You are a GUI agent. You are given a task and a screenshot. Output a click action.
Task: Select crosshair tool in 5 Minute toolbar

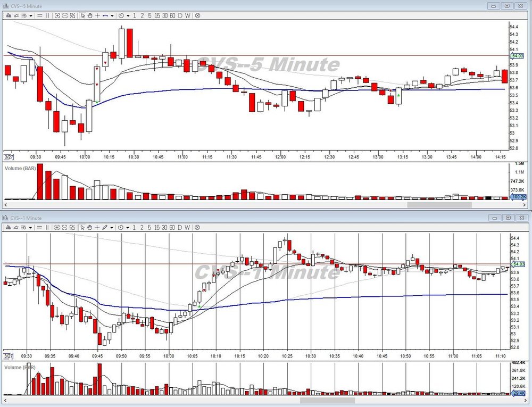pyautogui.click(x=98, y=15)
